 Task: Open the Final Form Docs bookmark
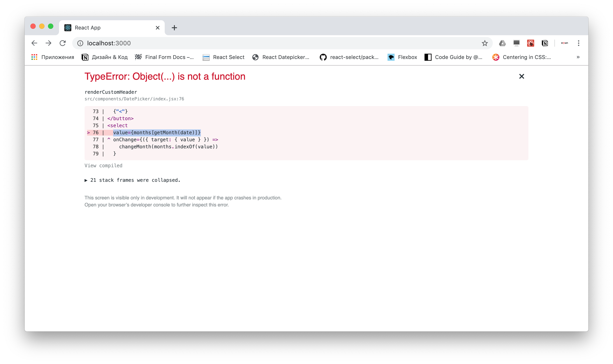point(164,57)
